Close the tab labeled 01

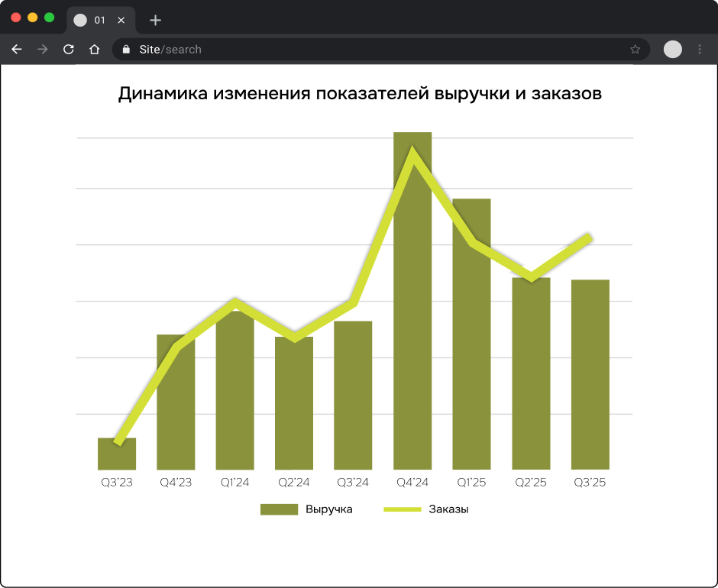(121, 21)
